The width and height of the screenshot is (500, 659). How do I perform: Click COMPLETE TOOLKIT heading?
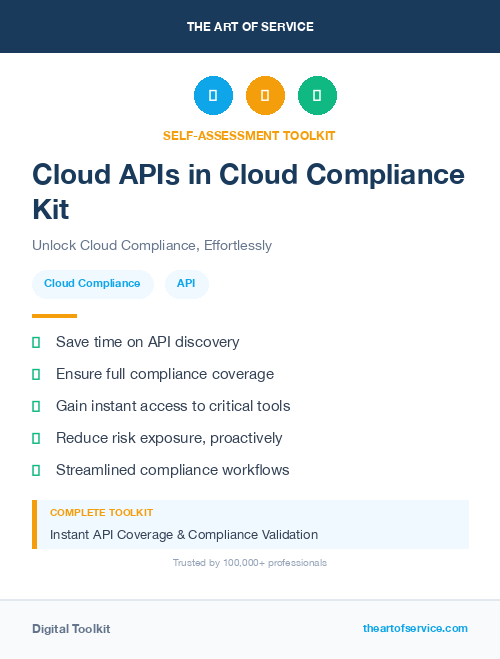(x=101, y=513)
